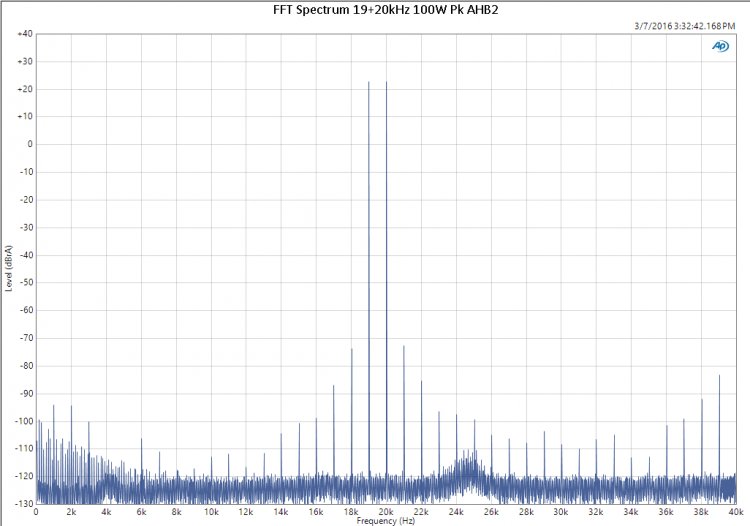The width and height of the screenshot is (750, 526).
Task: Click the '32k' frequency axis label
Action: click(596, 512)
